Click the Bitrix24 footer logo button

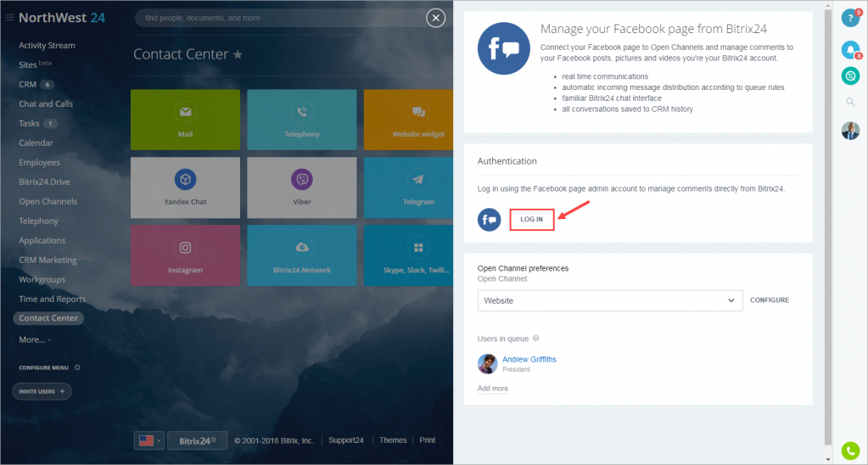tap(197, 440)
